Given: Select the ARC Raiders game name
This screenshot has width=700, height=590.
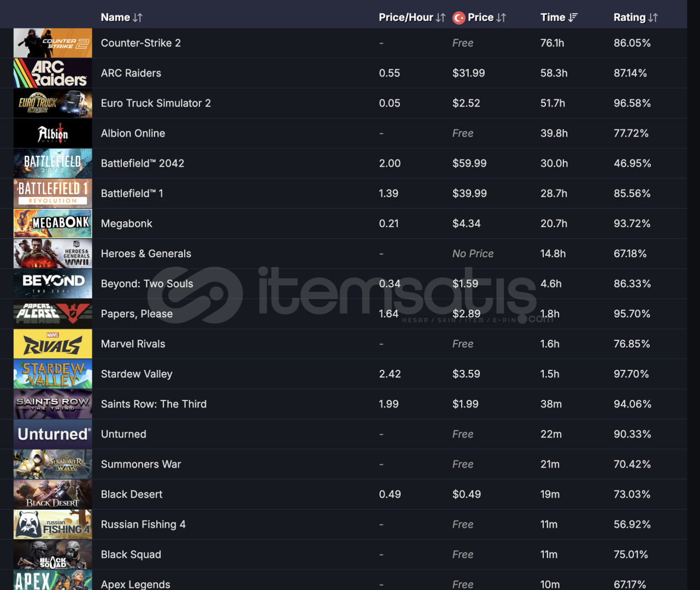Looking at the screenshot, I should [131, 73].
